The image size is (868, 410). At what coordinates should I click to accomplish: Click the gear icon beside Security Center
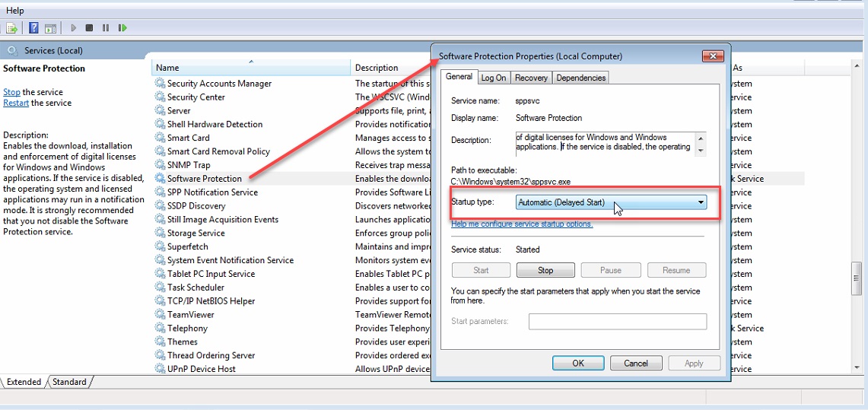(x=160, y=97)
